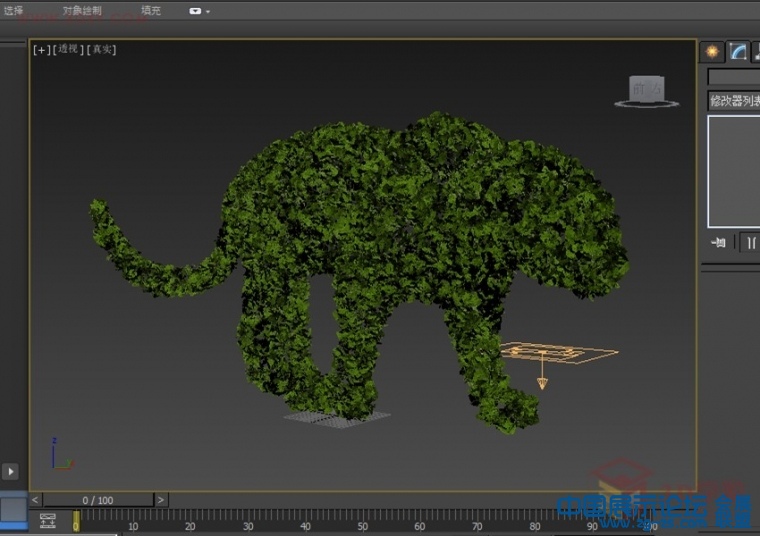Switch to the Modify panel tab

pyautogui.click(x=738, y=52)
